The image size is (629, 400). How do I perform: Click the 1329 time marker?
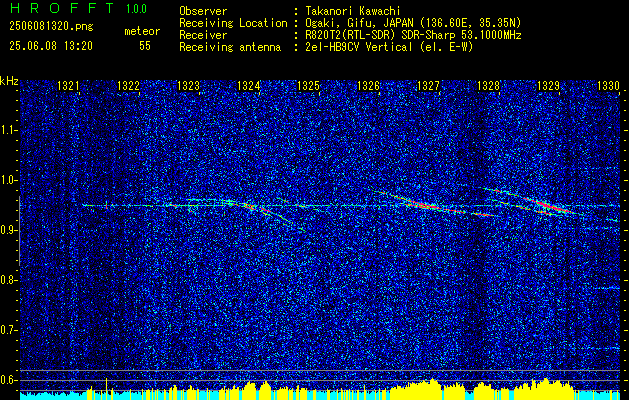pos(548,86)
